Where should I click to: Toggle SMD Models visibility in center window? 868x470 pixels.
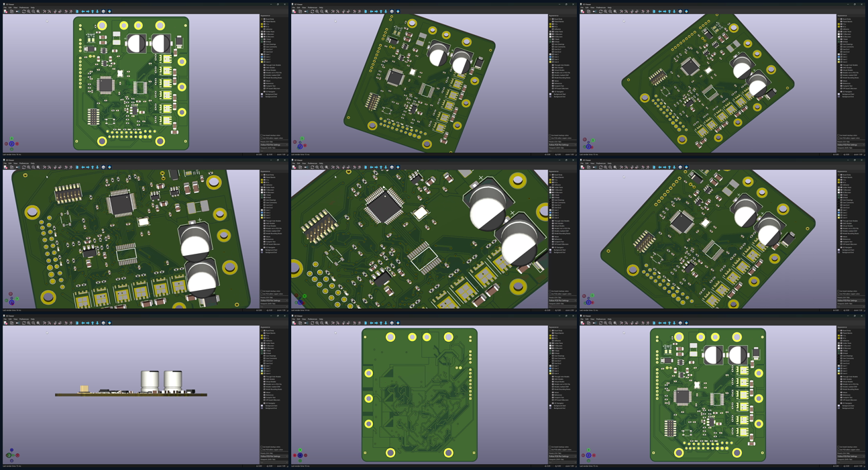click(553, 223)
